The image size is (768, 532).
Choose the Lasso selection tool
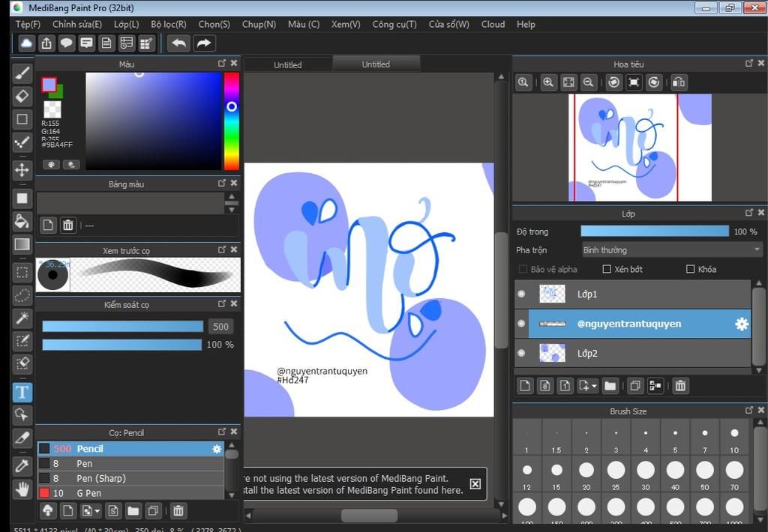pyautogui.click(x=22, y=295)
